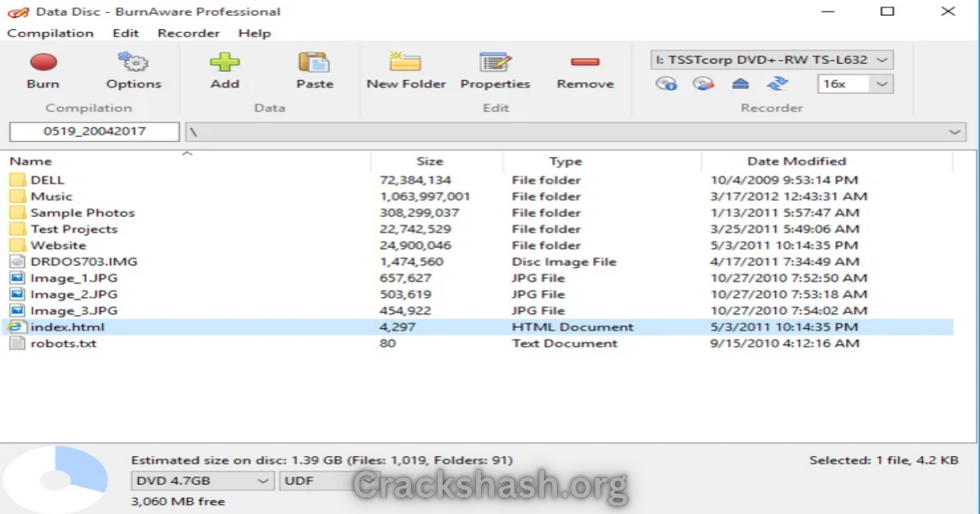Add files with the green plus icon
The height and width of the screenshot is (514, 980).
(225, 63)
